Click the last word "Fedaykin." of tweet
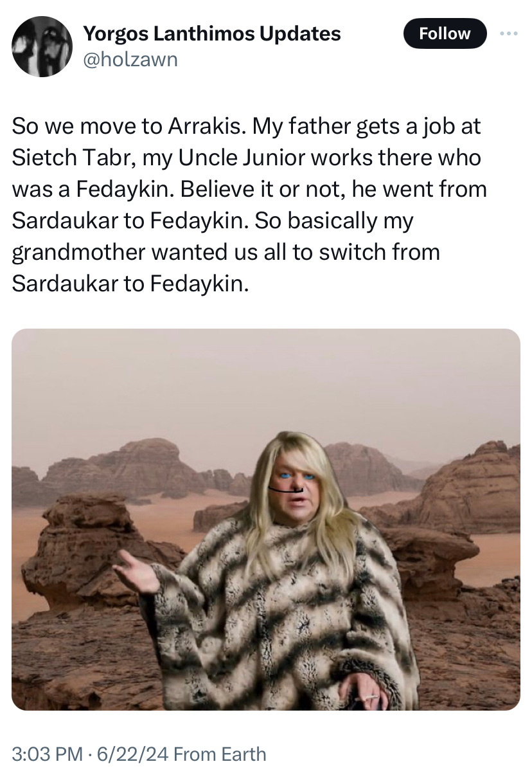 [x=200, y=284]
